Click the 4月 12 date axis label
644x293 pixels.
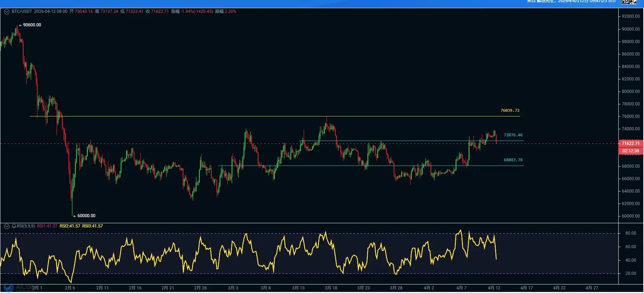tap(494, 288)
